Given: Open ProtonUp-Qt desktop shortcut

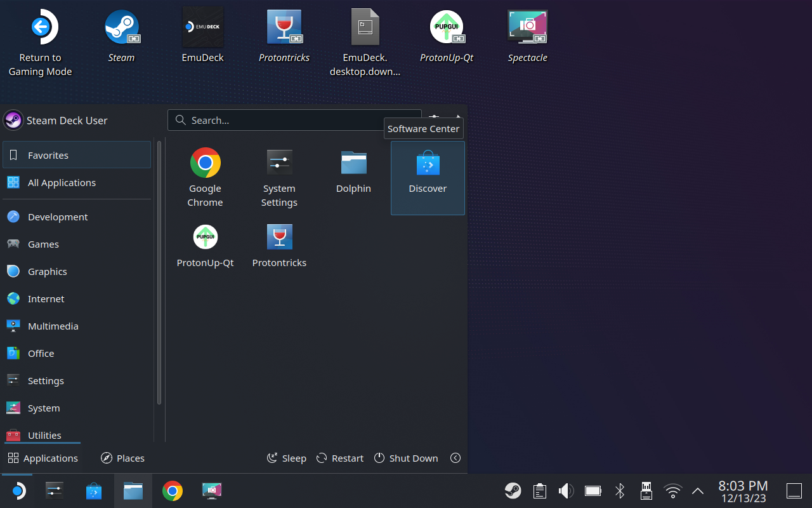Looking at the screenshot, I should (447, 37).
